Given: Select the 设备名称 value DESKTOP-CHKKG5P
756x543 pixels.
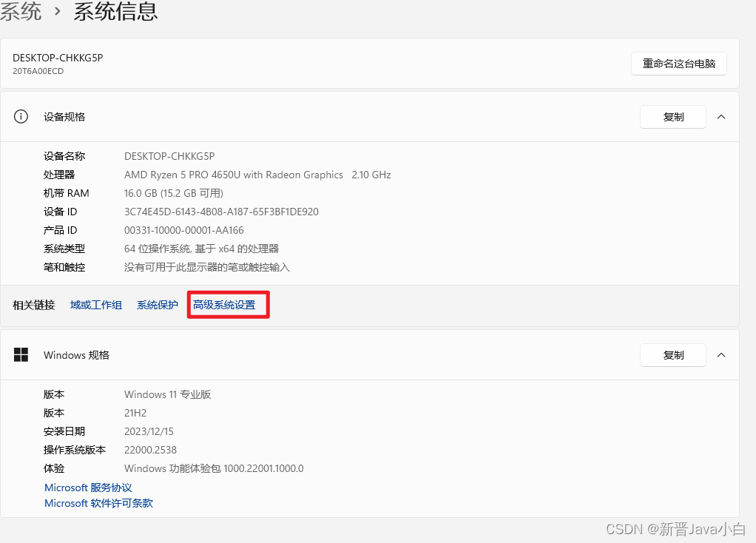Looking at the screenshot, I should (169, 156).
